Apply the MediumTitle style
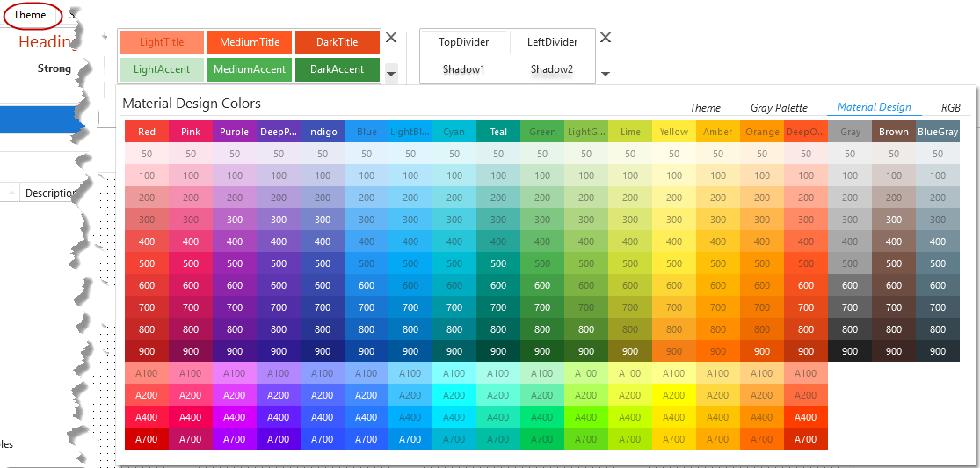This screenshot has height=468, width=980. tap(250, 42)
